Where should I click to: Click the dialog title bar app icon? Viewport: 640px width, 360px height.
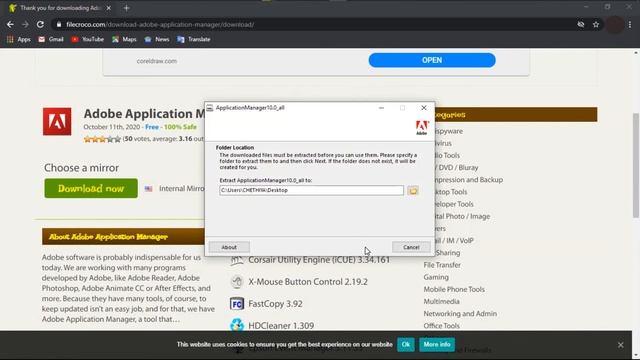pos(210,108)
